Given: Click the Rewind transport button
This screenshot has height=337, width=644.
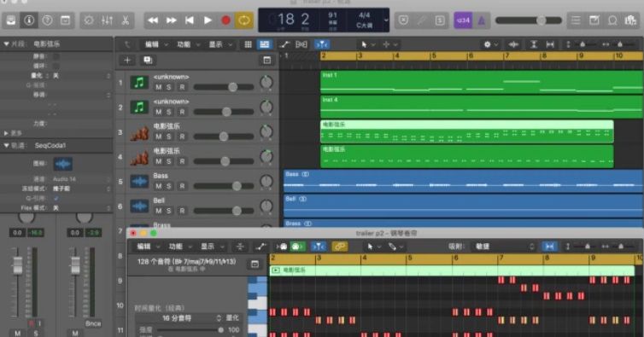Looking at the screenshot, I should point(153,20).
